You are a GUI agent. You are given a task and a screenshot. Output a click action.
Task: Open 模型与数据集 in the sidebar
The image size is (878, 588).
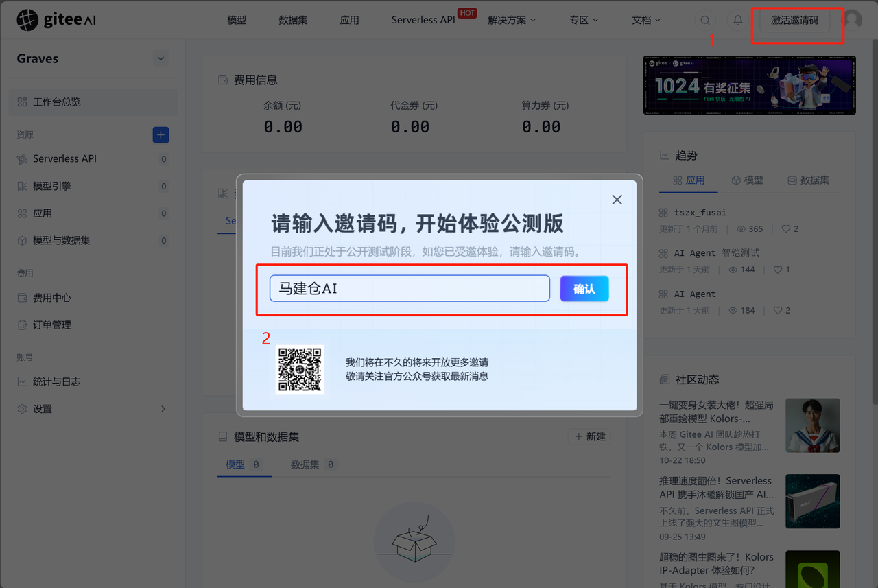pos(93,240)
